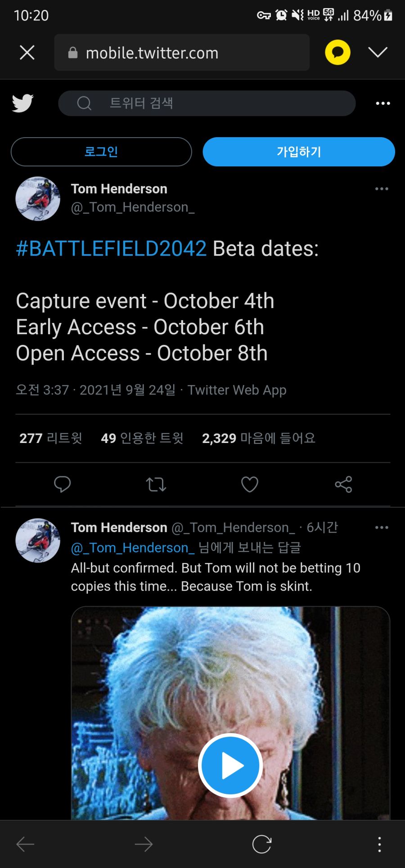This screenshot has height=868, width=405.
Task: Open Twitter header three-dot menu
Action: point(383,103)
